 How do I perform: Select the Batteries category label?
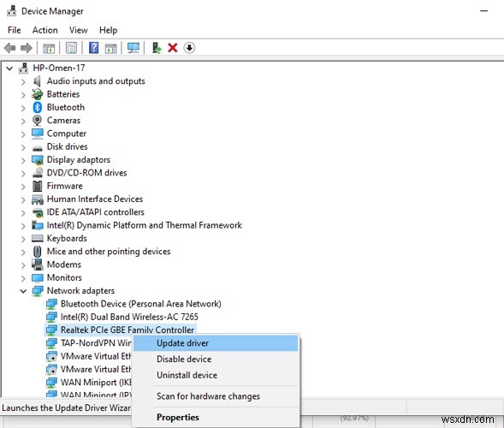[x=63, y=94]
